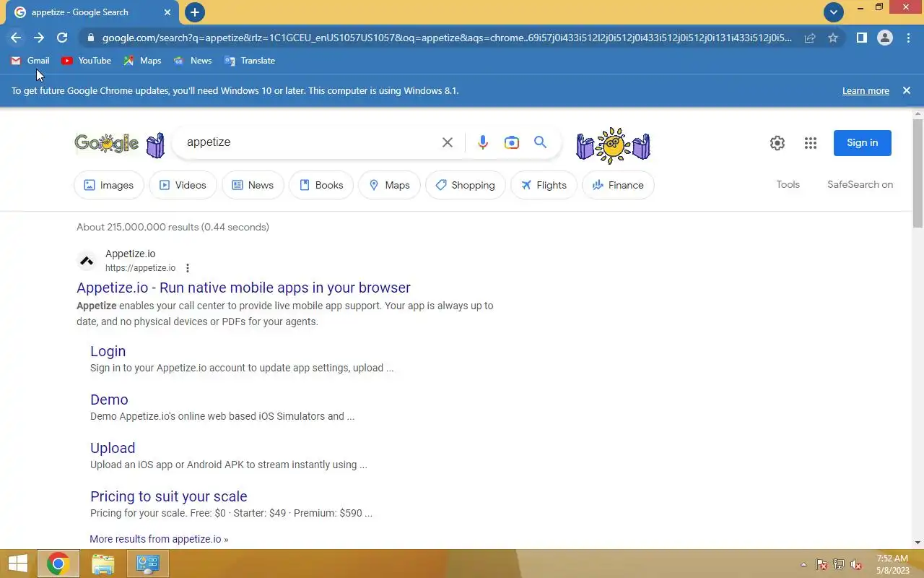Dismiss the Chrome update notification bar
The width and height of the screenshot is (924, 578).
[x=907, y=90]
